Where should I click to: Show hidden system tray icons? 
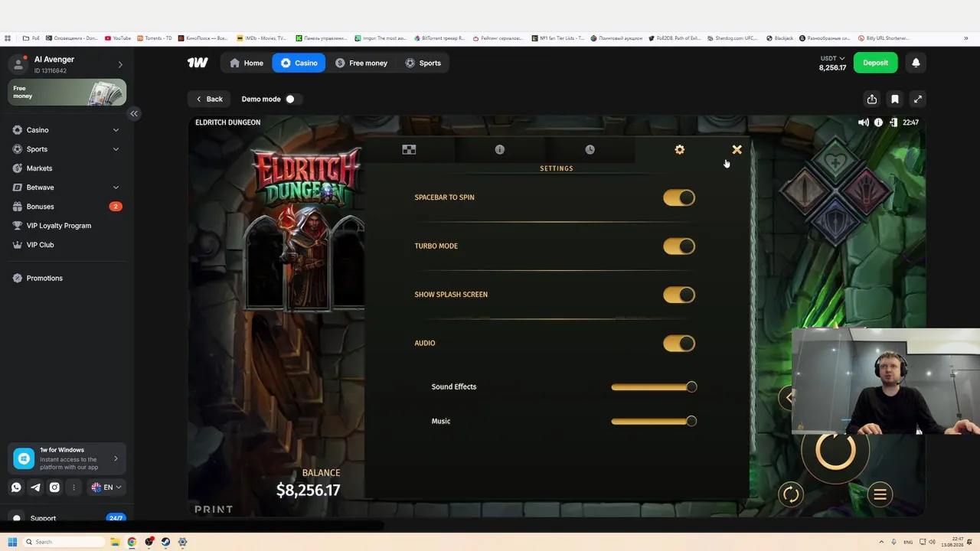[880, 542]
